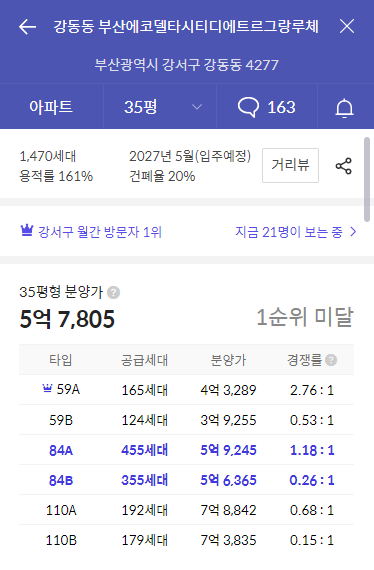Viewport: 374px width, 570px height.
Task: Click the 165세대 supply cell
Action: pyautogui.click(x=144, y=390)
